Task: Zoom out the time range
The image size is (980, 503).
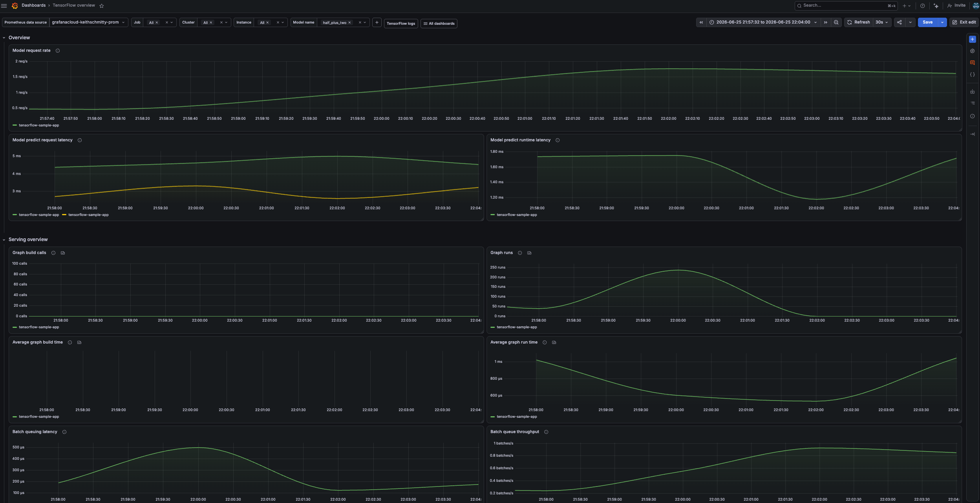Action: pyautogui.click(x=836, y=22)
